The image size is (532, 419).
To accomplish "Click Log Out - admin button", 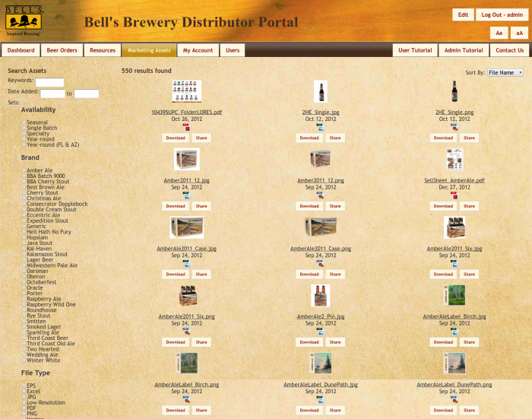I will pos(502,14).
